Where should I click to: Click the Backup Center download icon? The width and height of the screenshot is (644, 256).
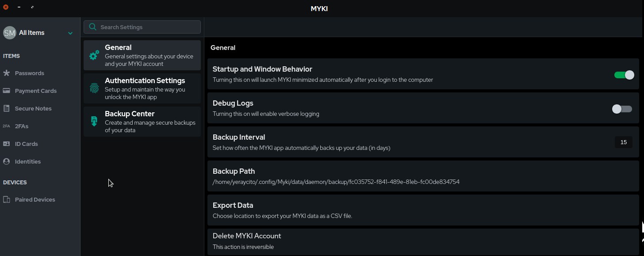tap(94, 122)
